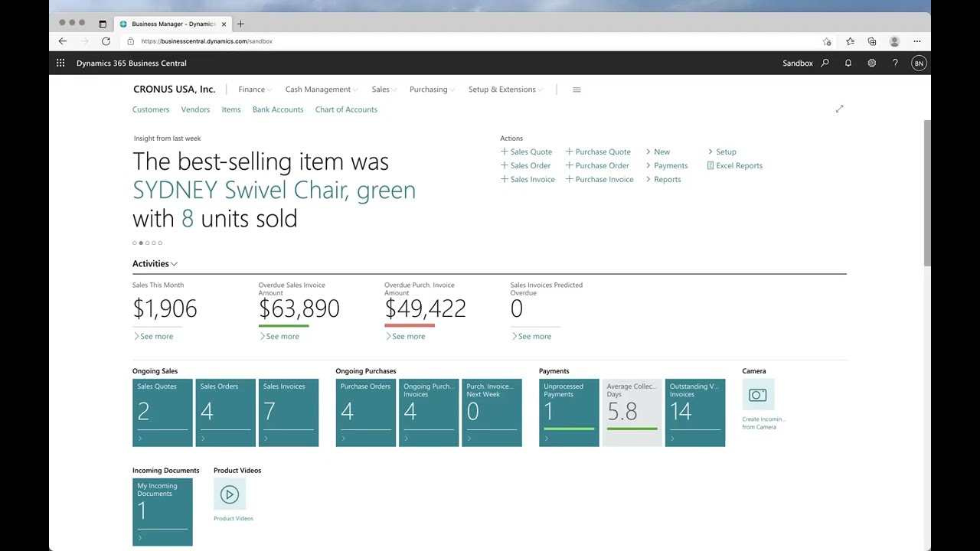Viewport: 980px width, 551px height.
Task: Go back with the browser back arrow
Action: (x=63, y=41)
